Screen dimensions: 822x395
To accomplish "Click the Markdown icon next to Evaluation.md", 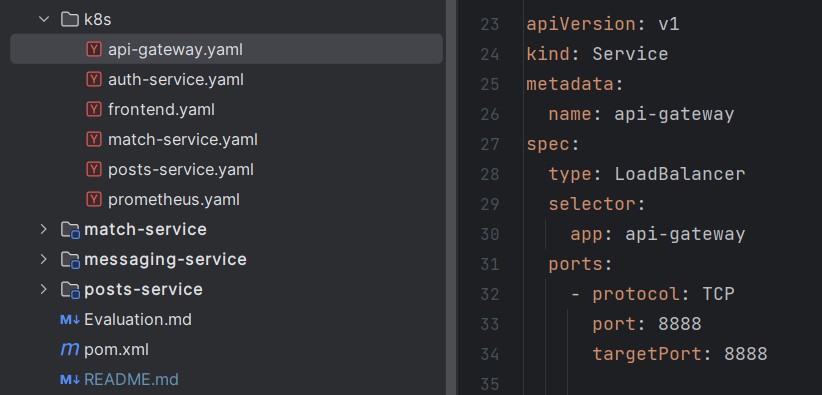I will [70, 319].
